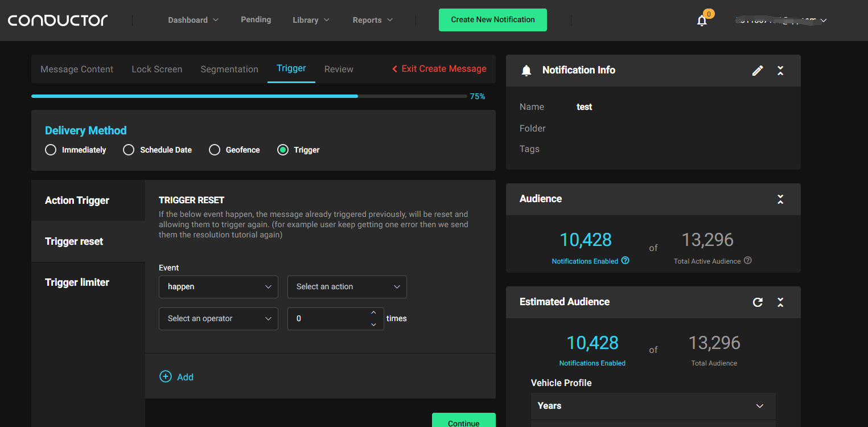Open the notifications bell in header
Viewport: 868px width, 427px height.
(702, 20)
